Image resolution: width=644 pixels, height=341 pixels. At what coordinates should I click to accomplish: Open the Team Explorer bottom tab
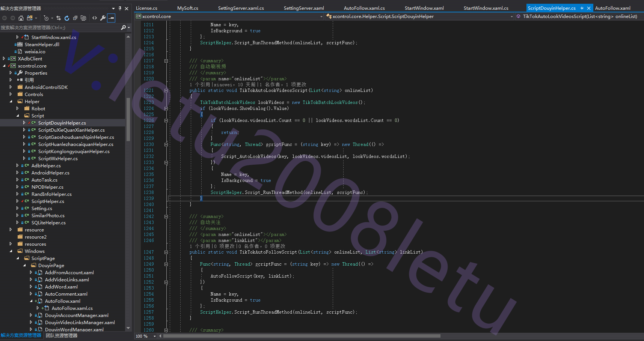click(x=62, y=336)
